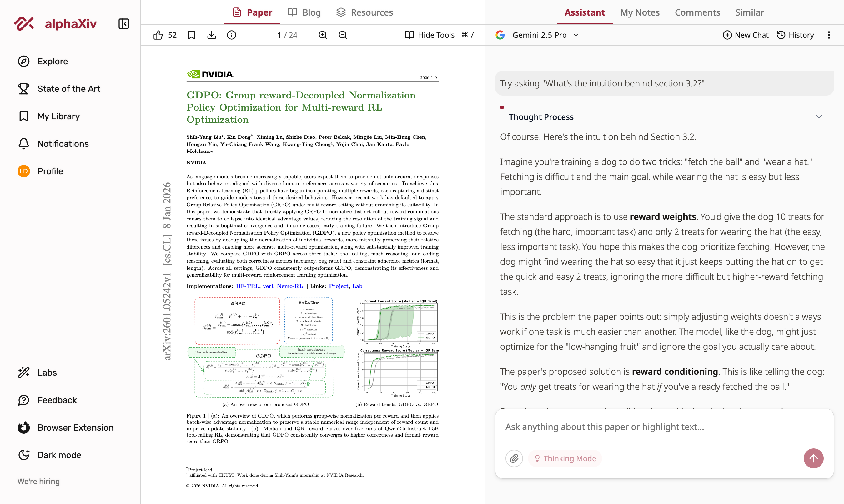Bookmark this paper

pos(191,35)
